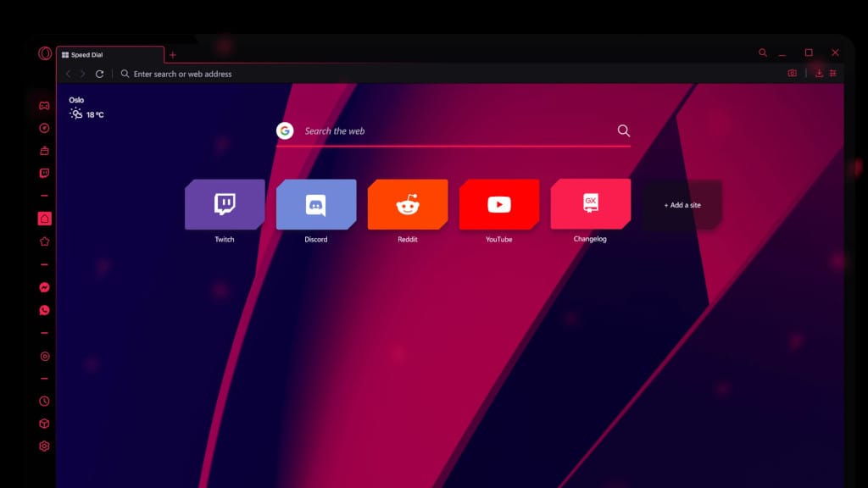Open the Opera menu logo
868x488 pixels.
coord(45,53)
